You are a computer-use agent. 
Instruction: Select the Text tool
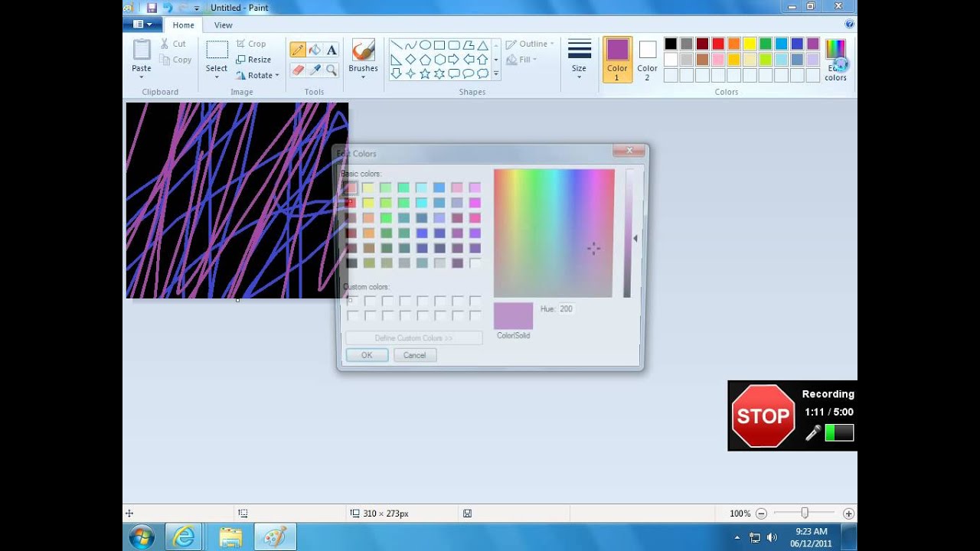[332, 51]
